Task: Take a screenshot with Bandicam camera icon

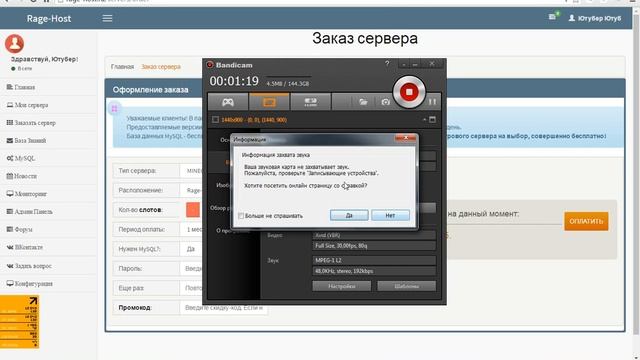Action: coord(385,102)
